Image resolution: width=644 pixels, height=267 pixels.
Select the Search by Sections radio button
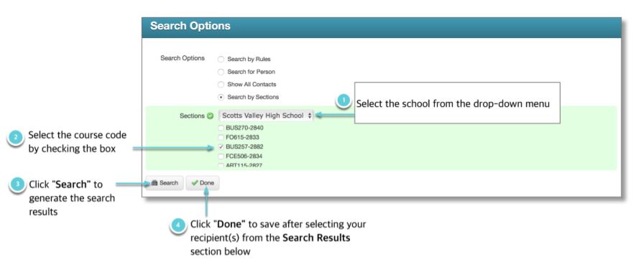click(221, 97)
